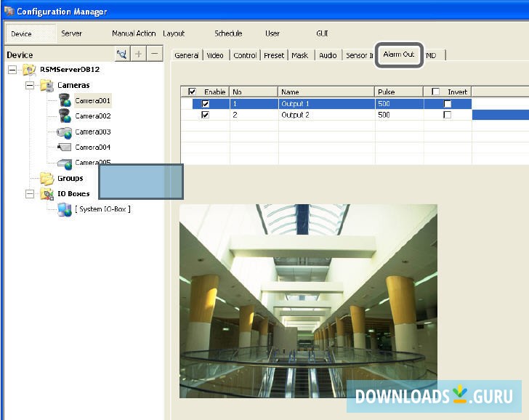Click the Name column header

tap(326, 92)
